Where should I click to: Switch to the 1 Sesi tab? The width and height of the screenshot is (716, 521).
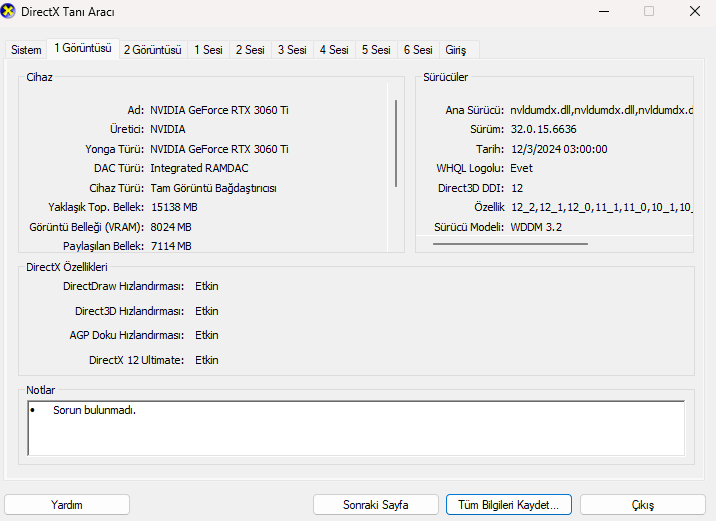coord(208,49)
